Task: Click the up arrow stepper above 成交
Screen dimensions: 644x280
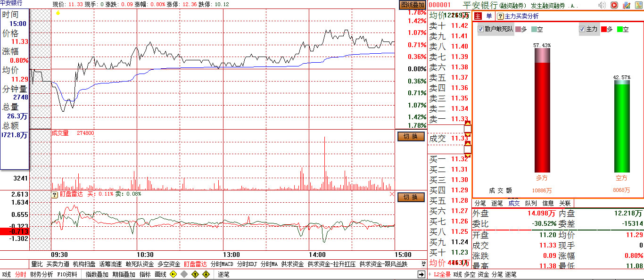Action: [467, 123]
